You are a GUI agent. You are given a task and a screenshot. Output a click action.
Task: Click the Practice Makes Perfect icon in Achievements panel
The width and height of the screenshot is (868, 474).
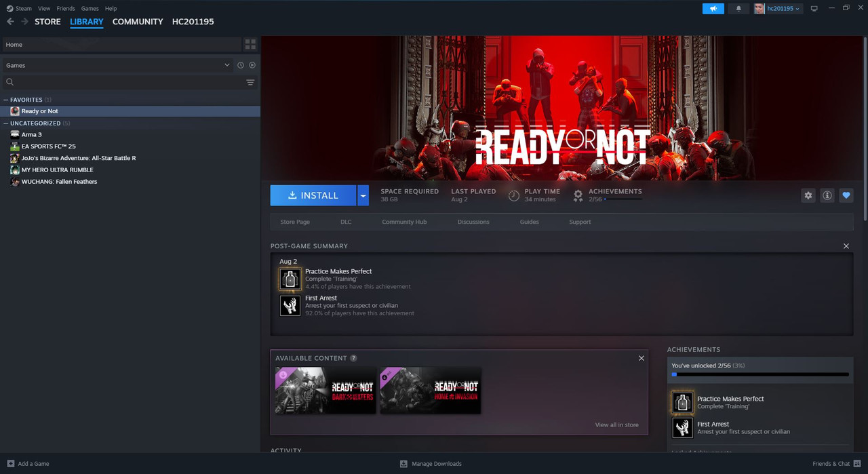(682, 402)
